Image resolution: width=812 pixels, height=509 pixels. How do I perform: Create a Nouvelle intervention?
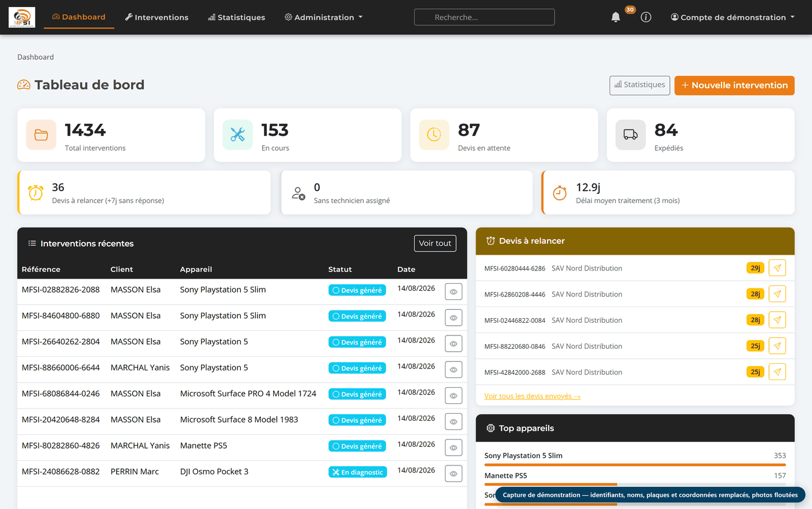pos(734,85)
